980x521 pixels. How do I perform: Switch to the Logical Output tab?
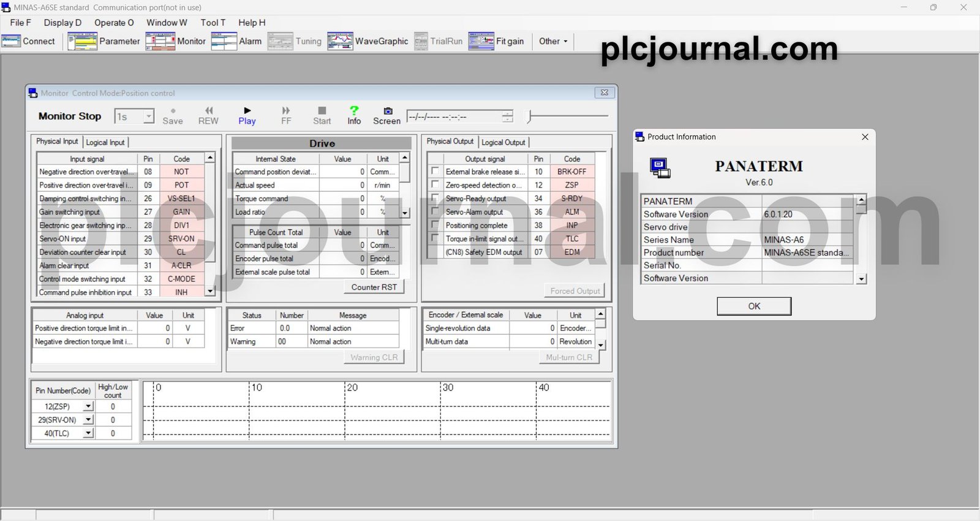pos(503,142)
